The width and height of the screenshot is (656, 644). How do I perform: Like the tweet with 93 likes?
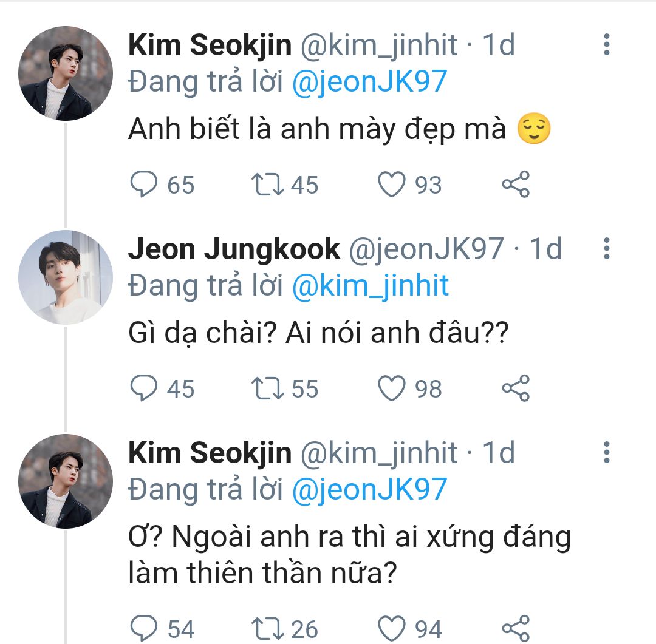(392, 185)
